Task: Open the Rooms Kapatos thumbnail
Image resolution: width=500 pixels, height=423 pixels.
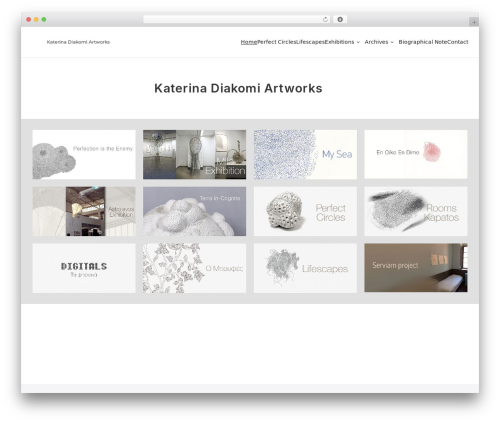Action: (416, 211)
